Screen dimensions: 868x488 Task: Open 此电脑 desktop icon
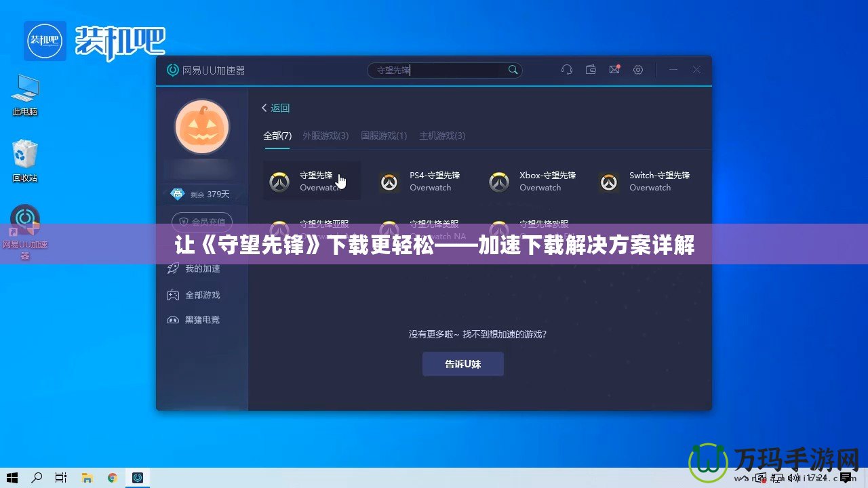point(25,96)
